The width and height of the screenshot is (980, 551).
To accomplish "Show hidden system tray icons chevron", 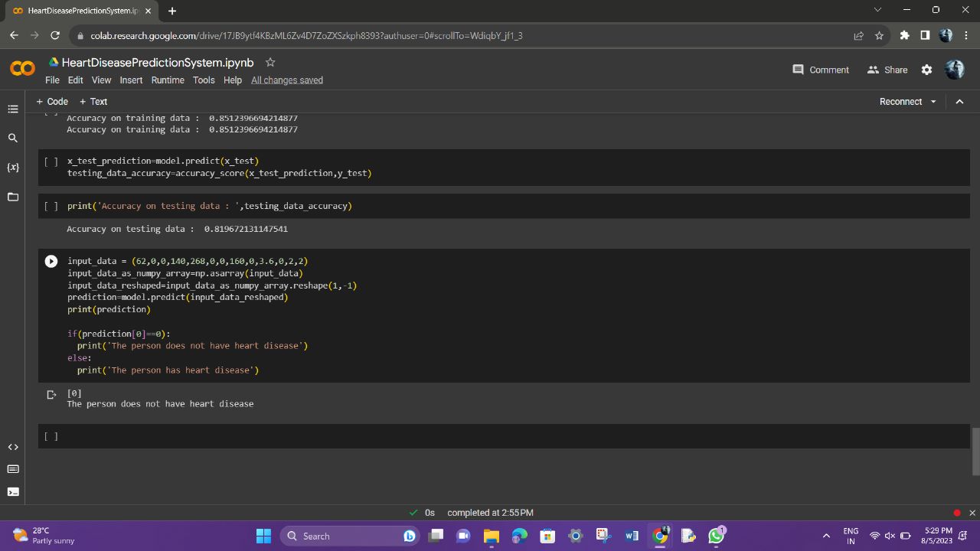I will [825, 536].
